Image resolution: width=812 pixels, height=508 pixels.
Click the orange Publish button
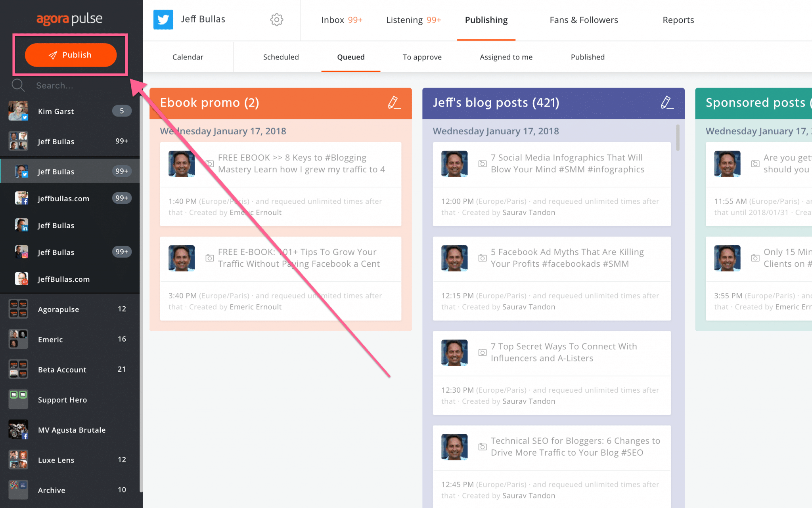coord(71,55)
